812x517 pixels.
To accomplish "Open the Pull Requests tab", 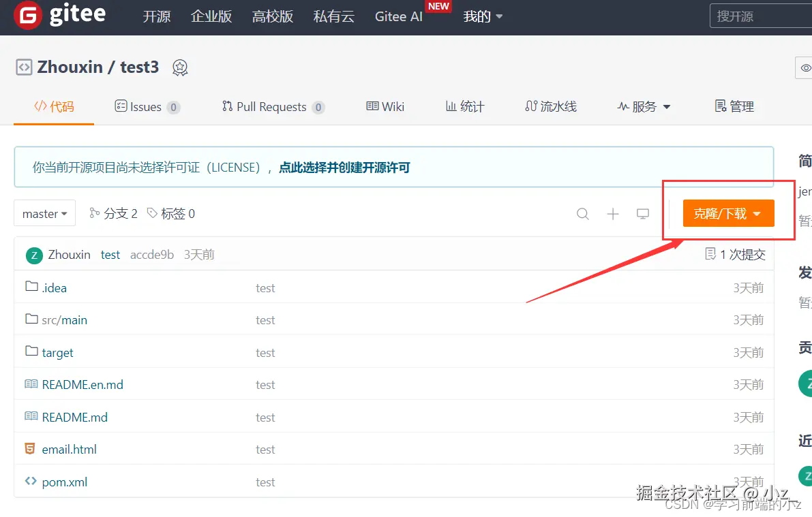I will (273, 107).
